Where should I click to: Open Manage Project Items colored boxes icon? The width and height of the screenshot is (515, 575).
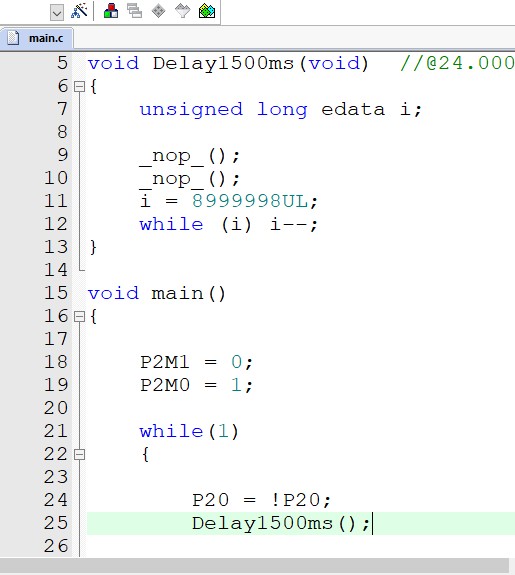[111, 11]
